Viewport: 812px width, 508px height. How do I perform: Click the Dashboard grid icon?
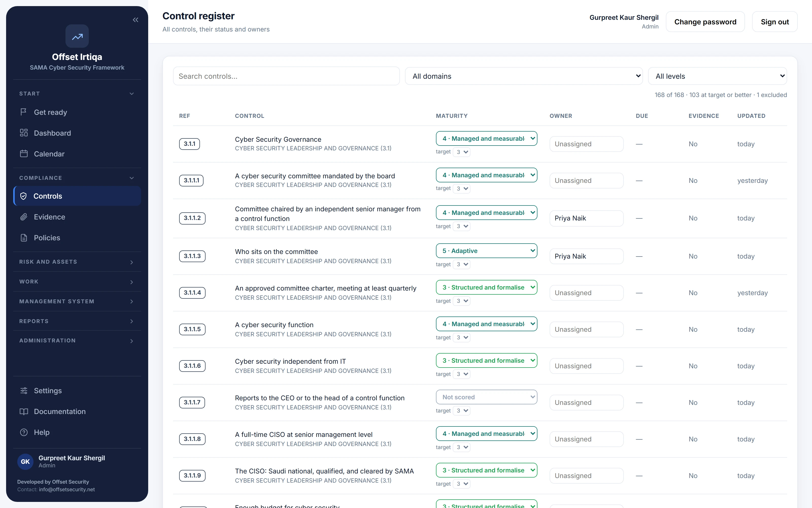tap(24, 133)
